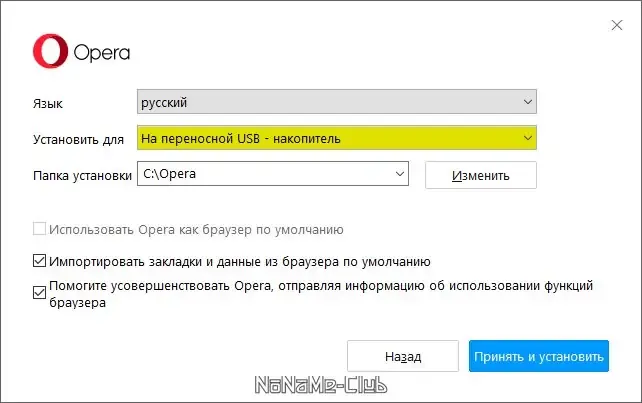The width and height of the screenshot is (642, 403).
Task: Click the C:\Opera install path field
Action: [273, 174]
